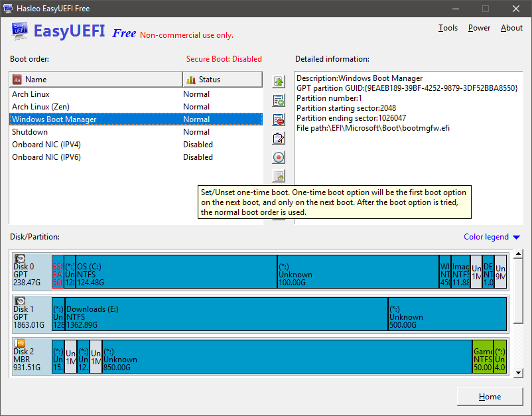532x416 pixels.
Task: Click the Disk 2 drive icon
Action: point(21,344)
